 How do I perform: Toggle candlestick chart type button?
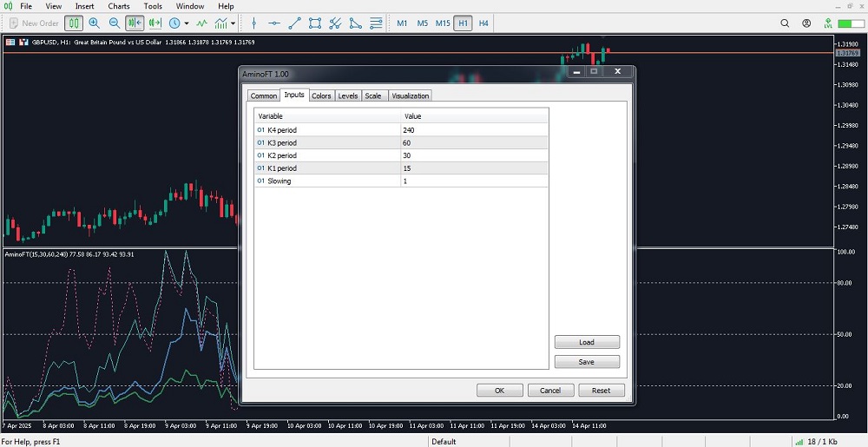click(x=74, y=23)
